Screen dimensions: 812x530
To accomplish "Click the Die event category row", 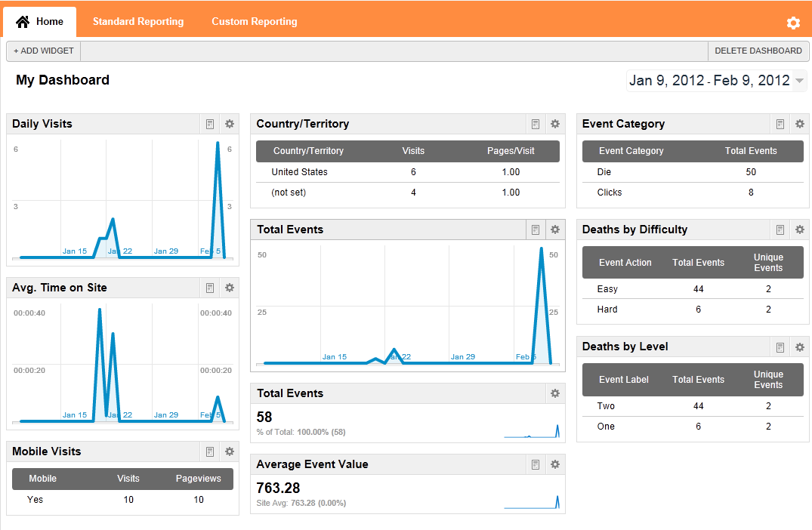I will click(x=693, y=172).
